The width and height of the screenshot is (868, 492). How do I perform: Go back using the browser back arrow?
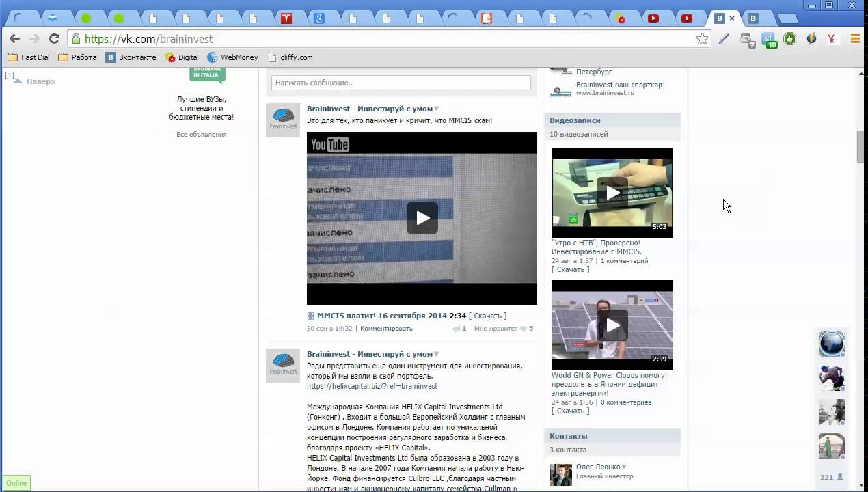(15, 39)
